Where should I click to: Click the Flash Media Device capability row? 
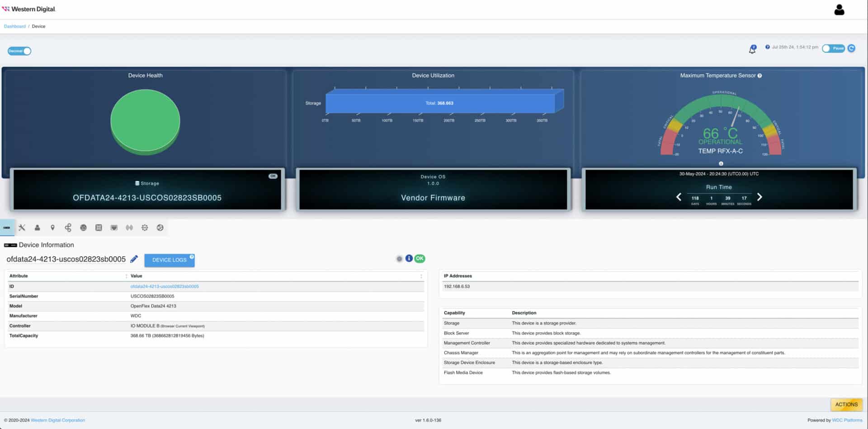[650, 373]
